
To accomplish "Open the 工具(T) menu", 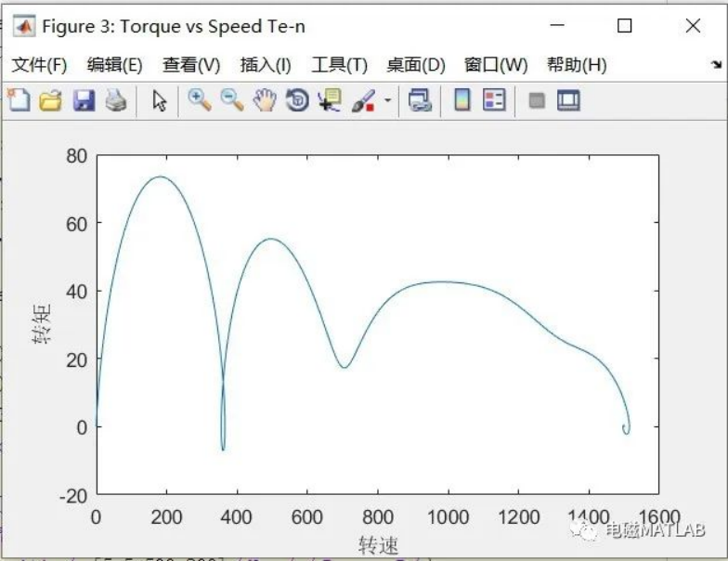I will coord(340,65).
